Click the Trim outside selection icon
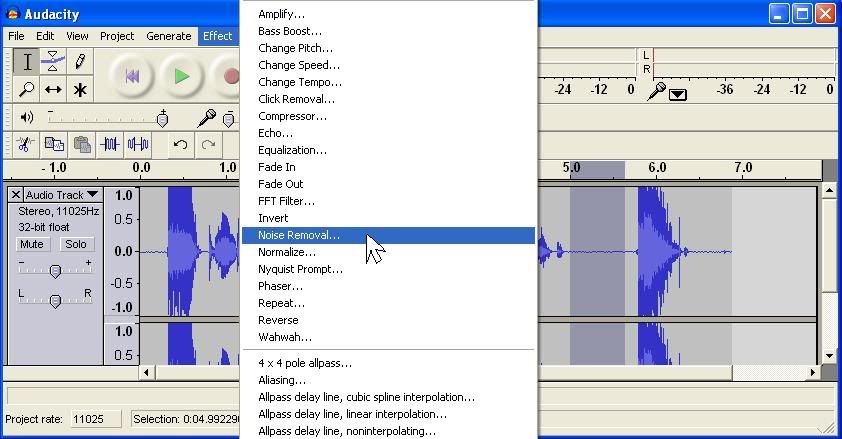 point(110,144)
